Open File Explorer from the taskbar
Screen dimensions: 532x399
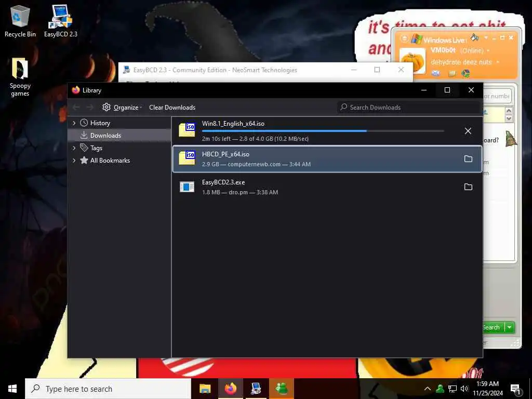[205, 389]
